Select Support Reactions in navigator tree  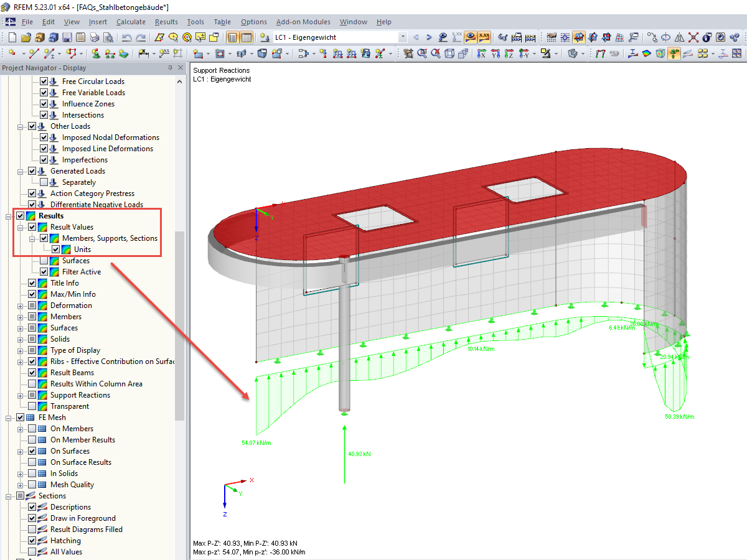(x=80, y=395)
